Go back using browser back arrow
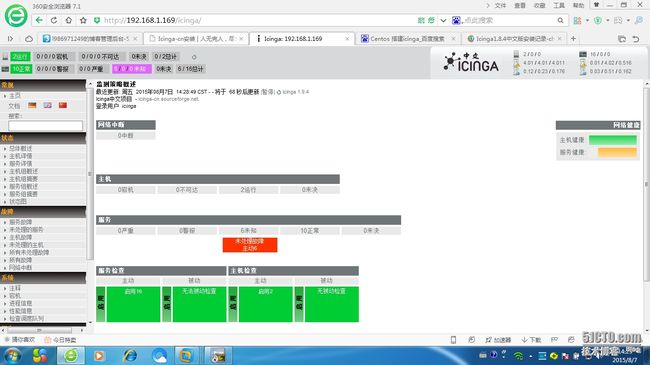The height and width of the screenshot is (365, 650). (39, 20)
